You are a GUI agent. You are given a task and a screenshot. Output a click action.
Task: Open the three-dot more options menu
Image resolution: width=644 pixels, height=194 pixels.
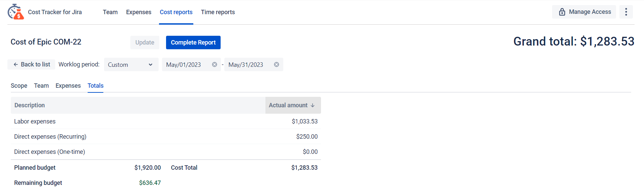[626, 12]
